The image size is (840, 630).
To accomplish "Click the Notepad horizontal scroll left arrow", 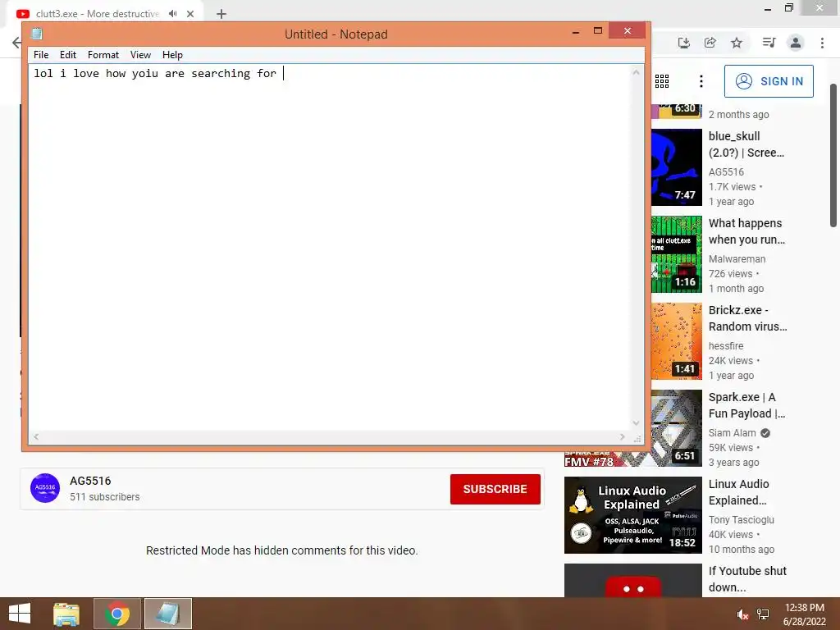I will [x=36, y=436].
